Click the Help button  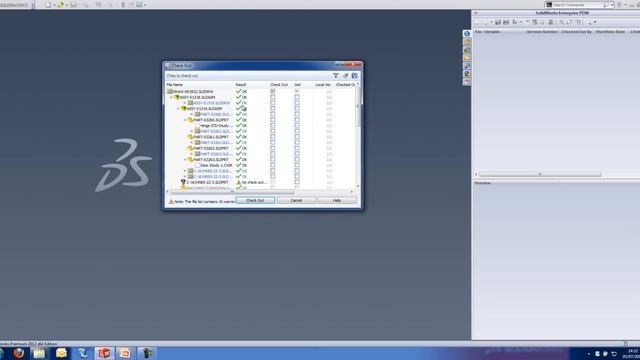click(337, 200)
